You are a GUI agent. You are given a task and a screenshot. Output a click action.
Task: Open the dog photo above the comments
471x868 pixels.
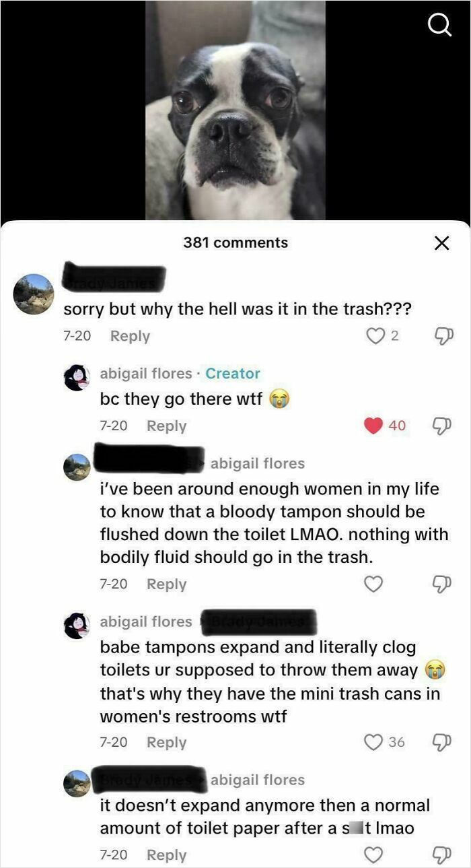[x=235, y=111]
